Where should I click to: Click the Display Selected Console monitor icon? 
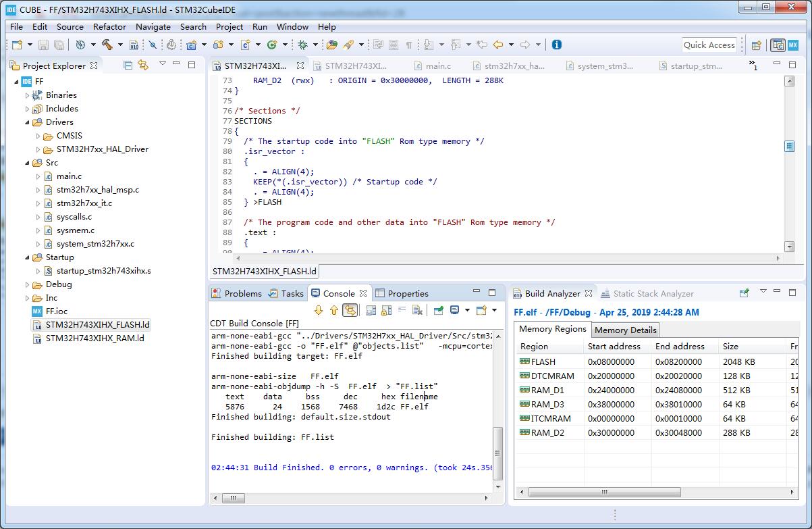click(x=455, y=310)
